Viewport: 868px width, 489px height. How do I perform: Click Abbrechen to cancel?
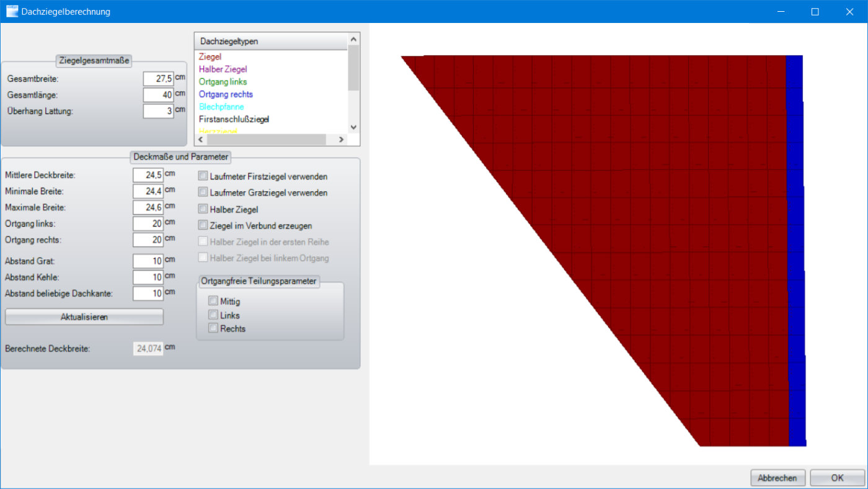(777, 478)
